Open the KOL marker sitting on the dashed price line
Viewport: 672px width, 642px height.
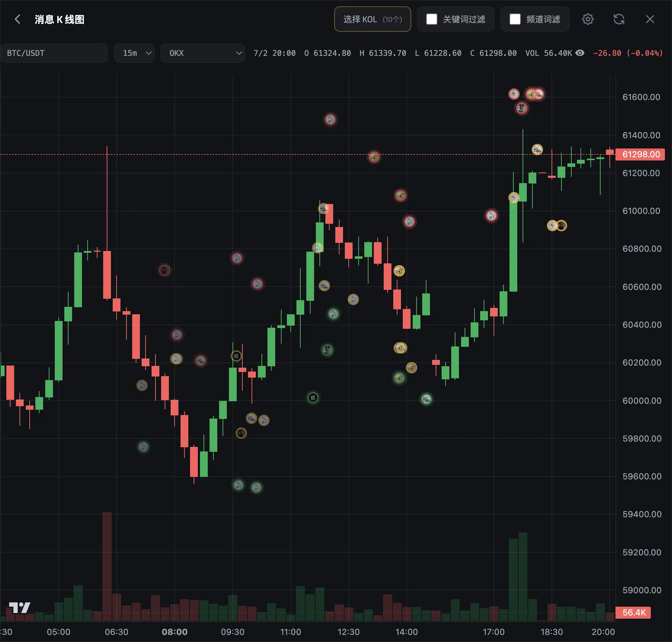coord(374,157)
